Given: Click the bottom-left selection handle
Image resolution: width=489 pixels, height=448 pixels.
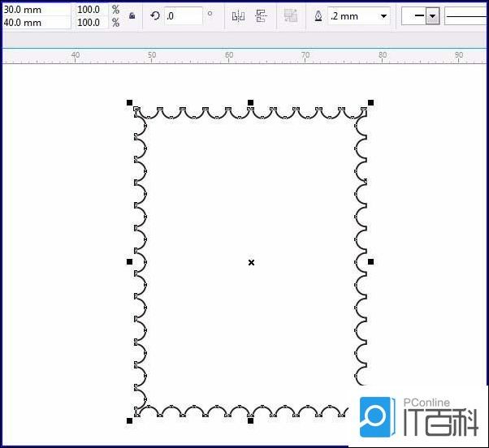Looking at the screenshot, I should 129,421.
